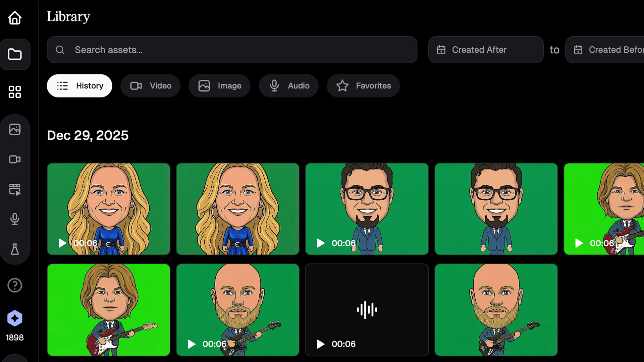Open the Created After date picker
644x362 pixels.
point(485,50)
